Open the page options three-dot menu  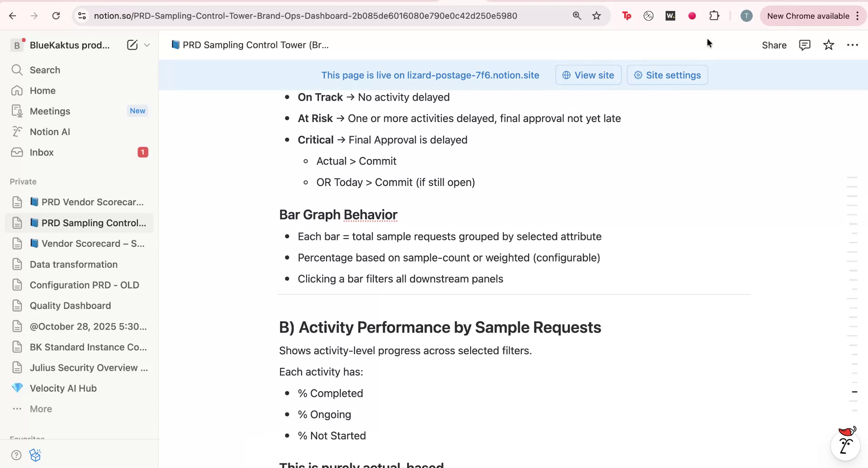pyautogui.click(x=852, y=45)
